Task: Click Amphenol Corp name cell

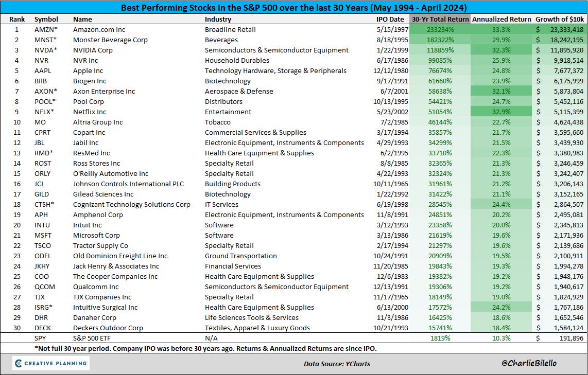Action: pyautogui.click(x=98, y=215)
